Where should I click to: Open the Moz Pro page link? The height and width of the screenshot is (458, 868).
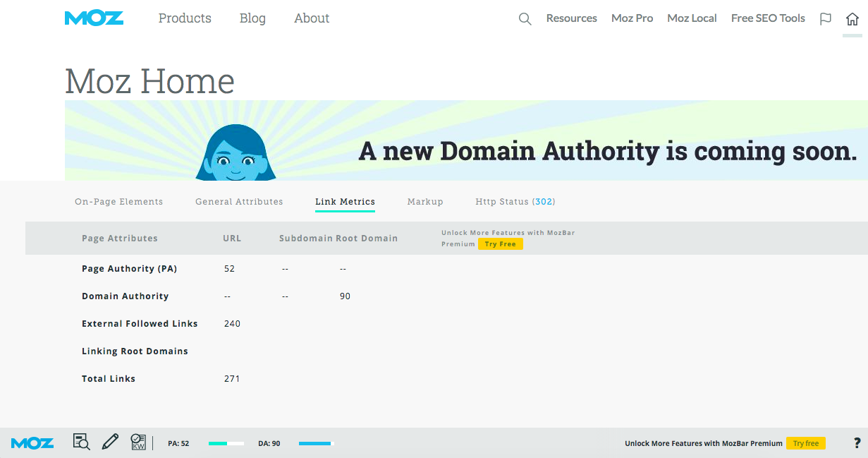pos(632,18)
